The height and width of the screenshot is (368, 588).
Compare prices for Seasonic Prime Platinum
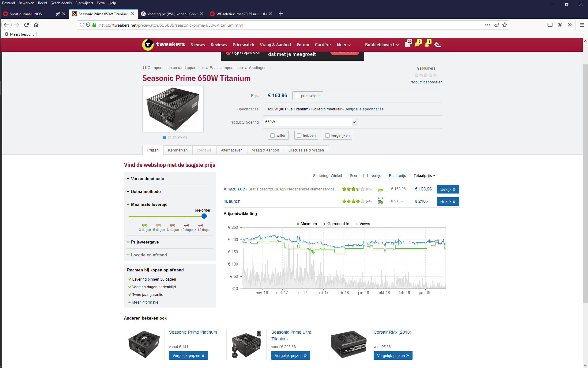(188, 355)
